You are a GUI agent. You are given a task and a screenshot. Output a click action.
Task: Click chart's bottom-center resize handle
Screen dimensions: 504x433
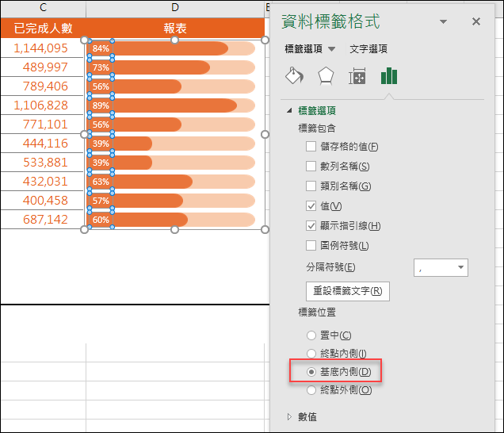point(174,230)
